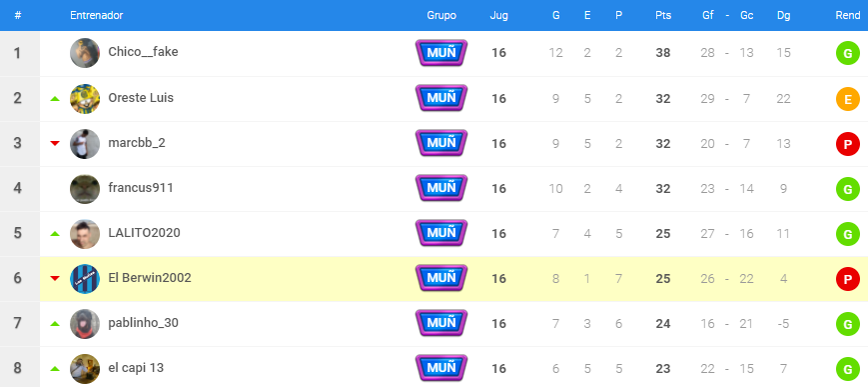Click the red P result icon for El Berwin2002
868x387 pixels.
pyautogui.click(x=847, y=279)
